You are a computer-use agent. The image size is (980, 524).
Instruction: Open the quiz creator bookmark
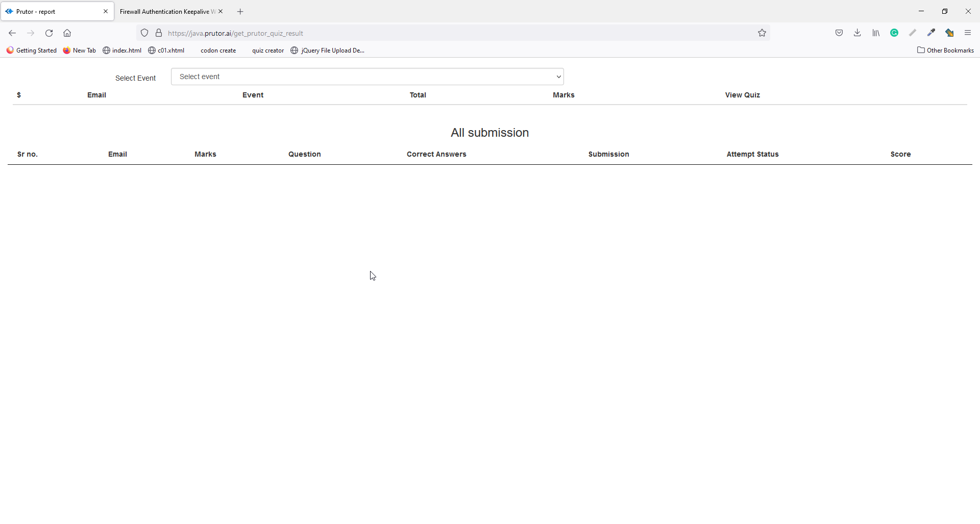point(267,51)
